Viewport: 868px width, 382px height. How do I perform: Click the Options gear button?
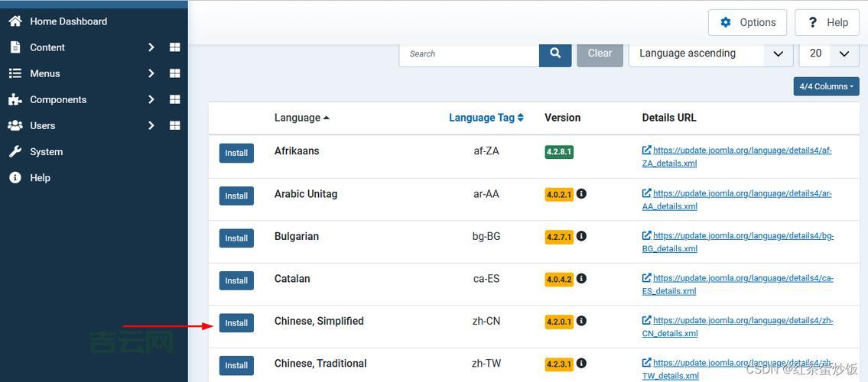point(748,22)
